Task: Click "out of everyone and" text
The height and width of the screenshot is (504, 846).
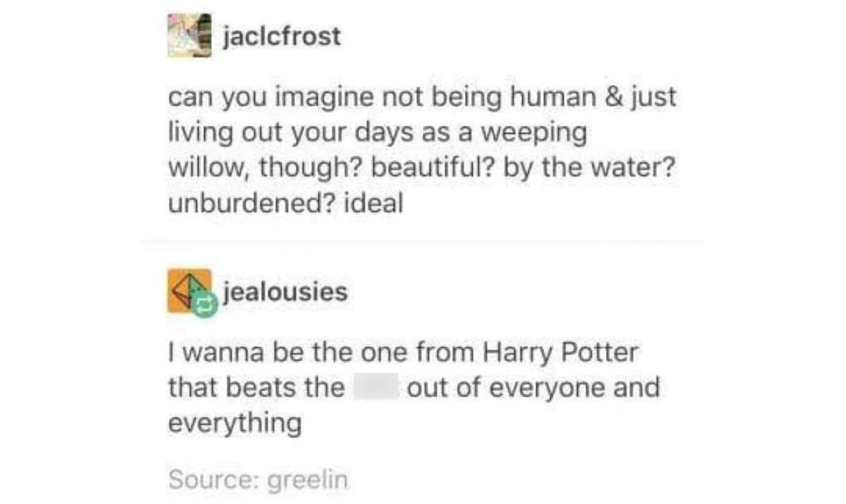Action: click(x=534, y=388)
